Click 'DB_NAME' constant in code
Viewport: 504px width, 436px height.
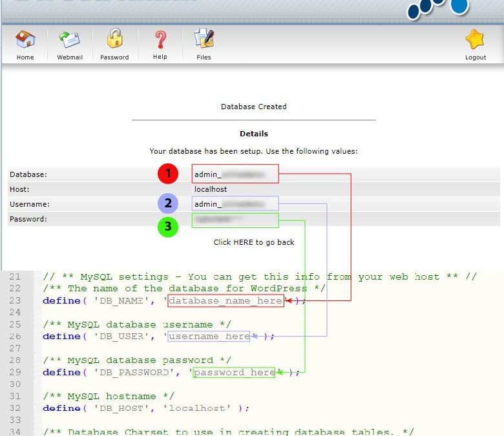(x=121, y=301)
